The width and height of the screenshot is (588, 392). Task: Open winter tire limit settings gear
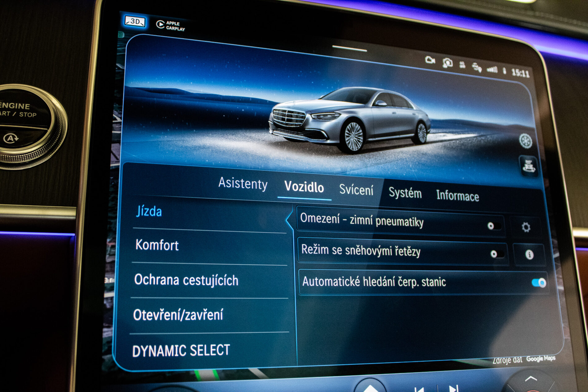(526, 227)
